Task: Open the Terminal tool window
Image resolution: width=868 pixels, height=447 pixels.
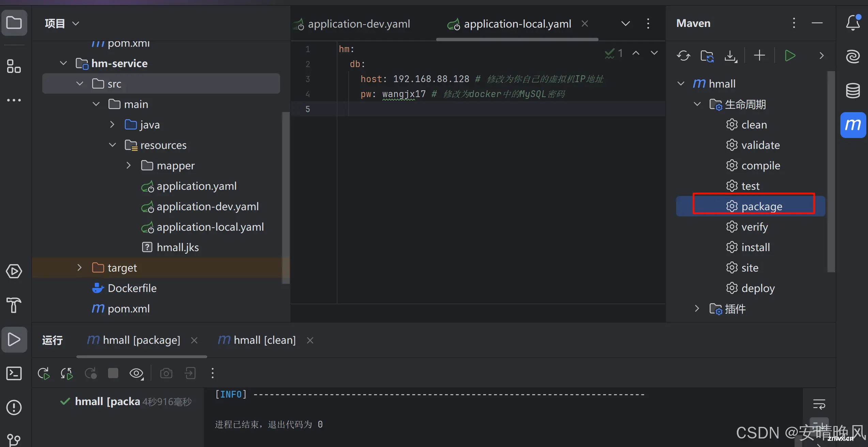Action: (14, 373)
